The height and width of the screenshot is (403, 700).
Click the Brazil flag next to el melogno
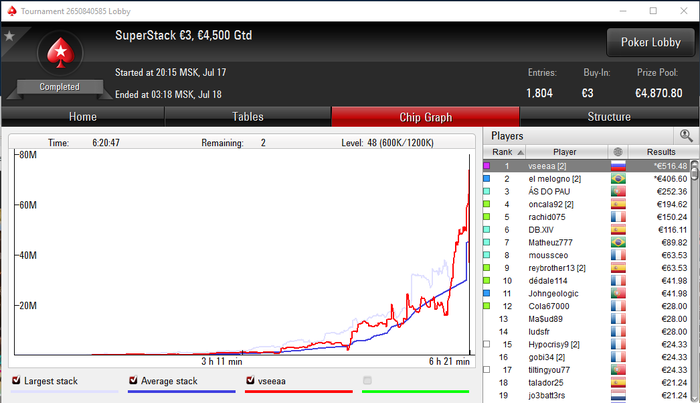pyautogui.click(x=618, y=179)
